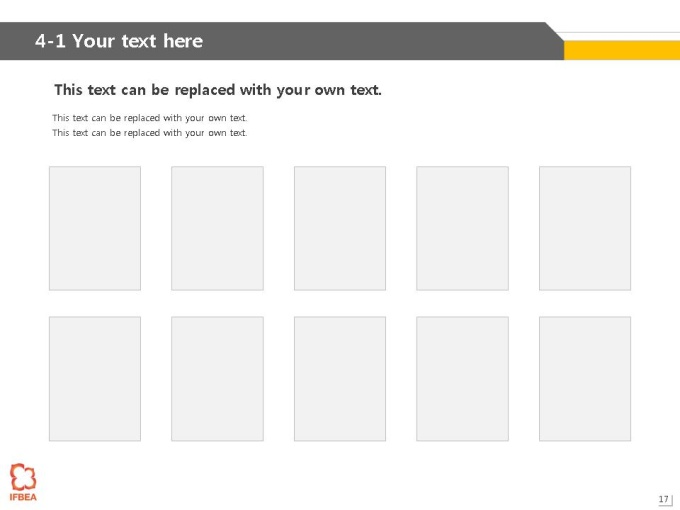This screenshot has width=680, height=510.
Task: Click the "4-1 Your text here" title
Action: coord(119,41)
